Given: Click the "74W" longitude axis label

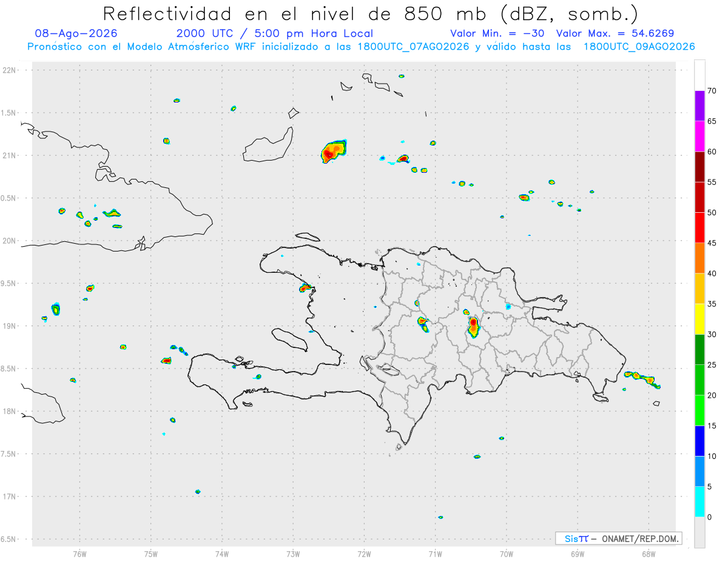Looking at the screenshot, I should (222, 554).
